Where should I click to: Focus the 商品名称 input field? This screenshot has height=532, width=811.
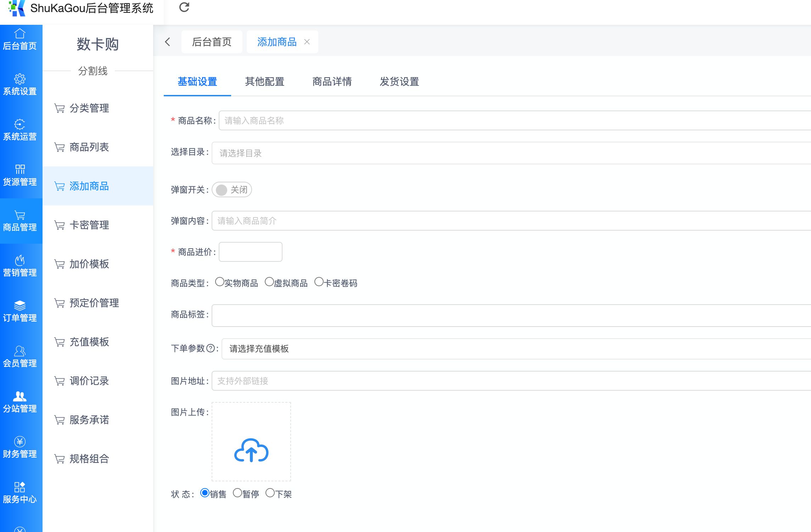(515, 120)
